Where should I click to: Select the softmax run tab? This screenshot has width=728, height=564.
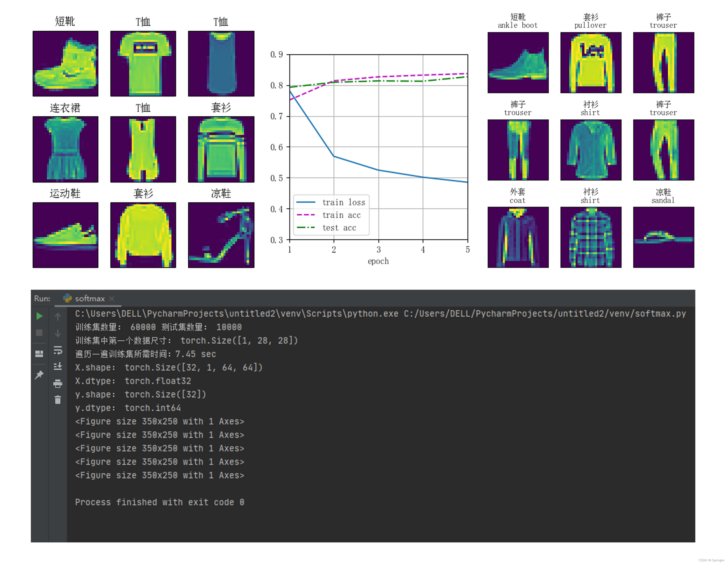point(90,299)
